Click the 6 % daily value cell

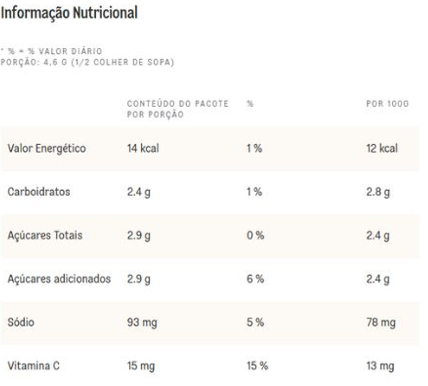pos(255,279)
